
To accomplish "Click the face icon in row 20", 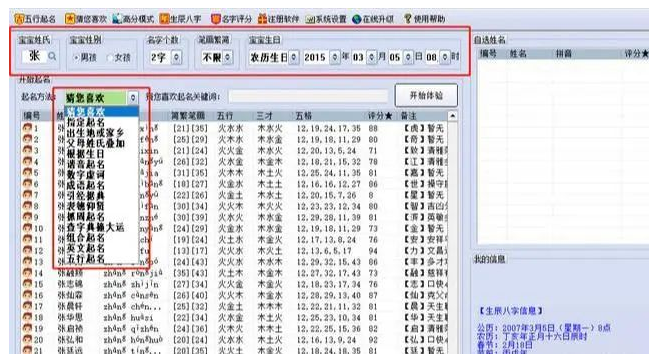I will 28,339.
